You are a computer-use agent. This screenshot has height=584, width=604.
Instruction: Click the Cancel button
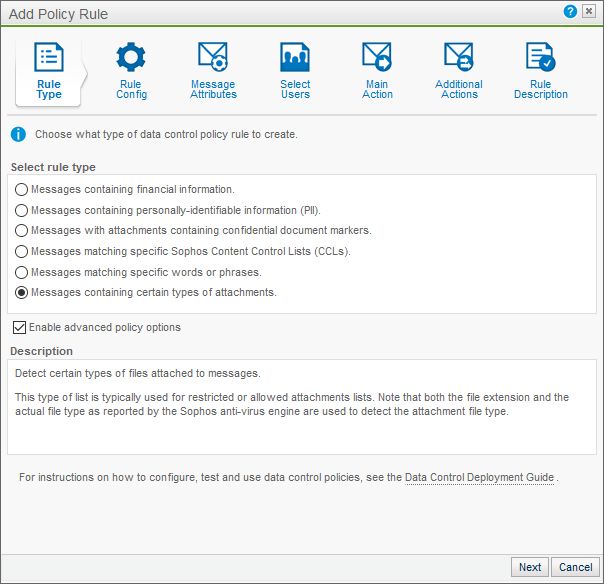pyautogui.click(x=575, y=567)
